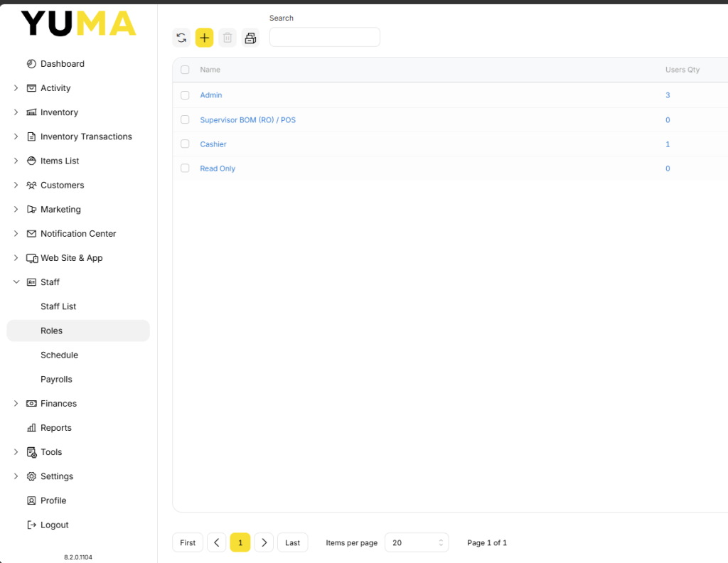This screenshot has width=728, height=563.
Task: Click the Customers people icon
Action: [31, 185]
